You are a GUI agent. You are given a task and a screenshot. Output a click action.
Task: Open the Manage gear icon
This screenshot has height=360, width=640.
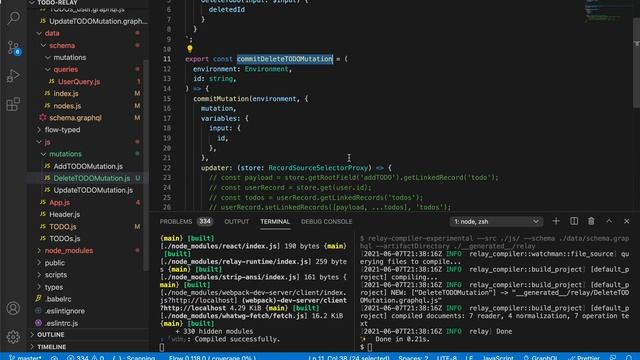(x=13, y=337)
